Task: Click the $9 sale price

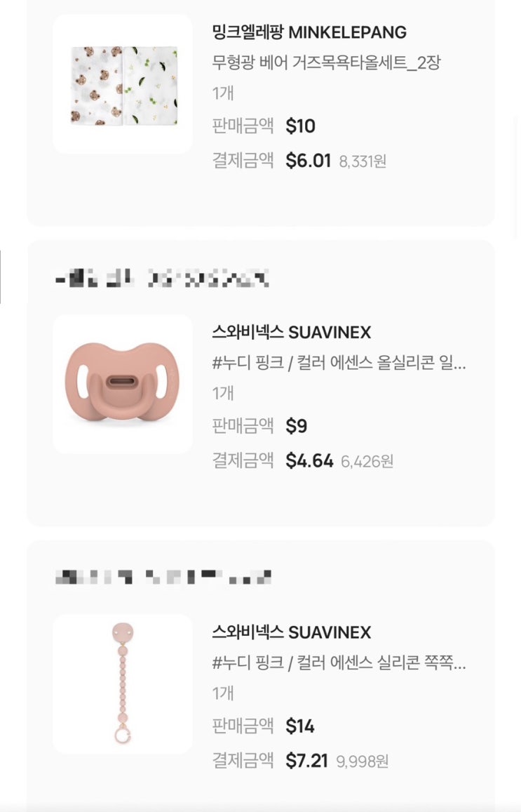Action: tap(297, 426)
